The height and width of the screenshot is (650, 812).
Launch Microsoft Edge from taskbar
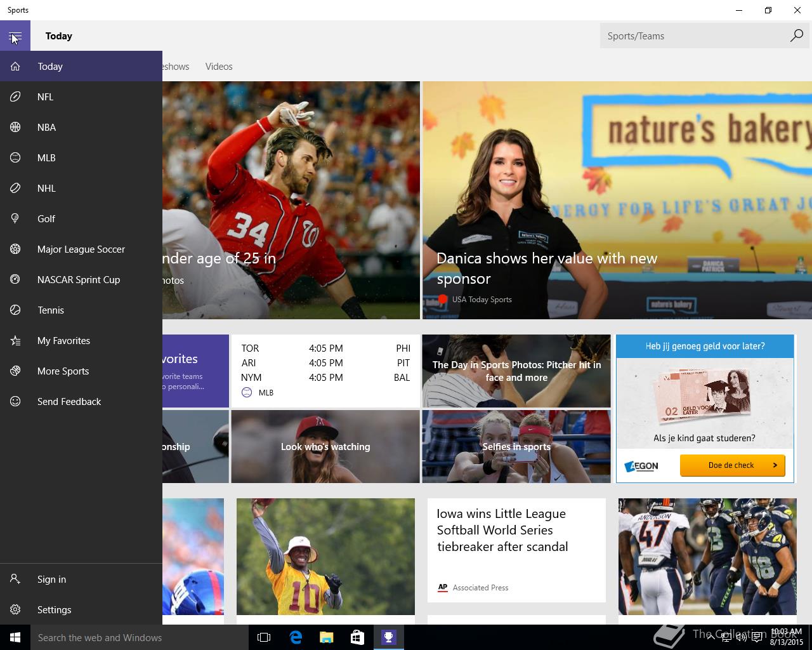[x=295, y=637]
